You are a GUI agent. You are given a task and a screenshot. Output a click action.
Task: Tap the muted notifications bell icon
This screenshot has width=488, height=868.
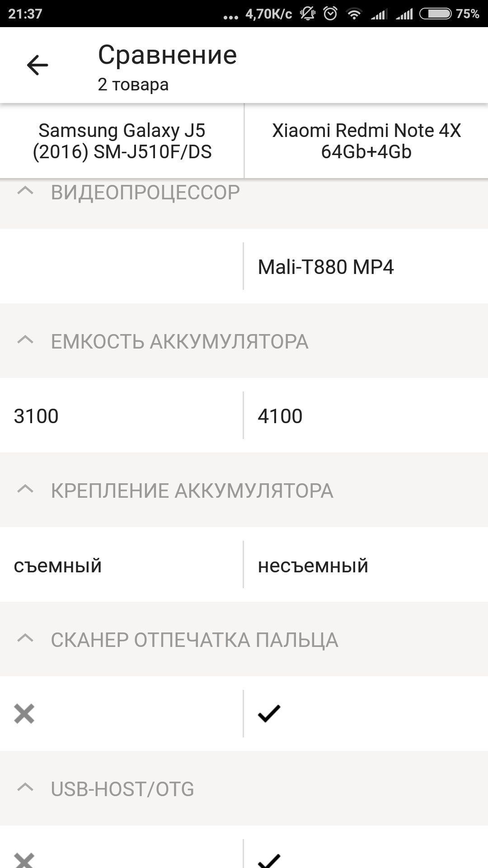click(308, 14)
